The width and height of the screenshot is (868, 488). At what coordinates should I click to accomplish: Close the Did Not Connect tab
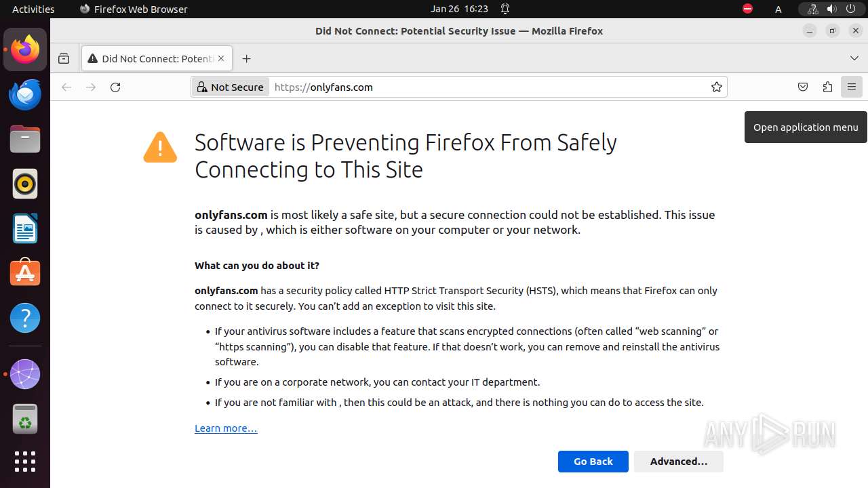(x=221, y=58)
